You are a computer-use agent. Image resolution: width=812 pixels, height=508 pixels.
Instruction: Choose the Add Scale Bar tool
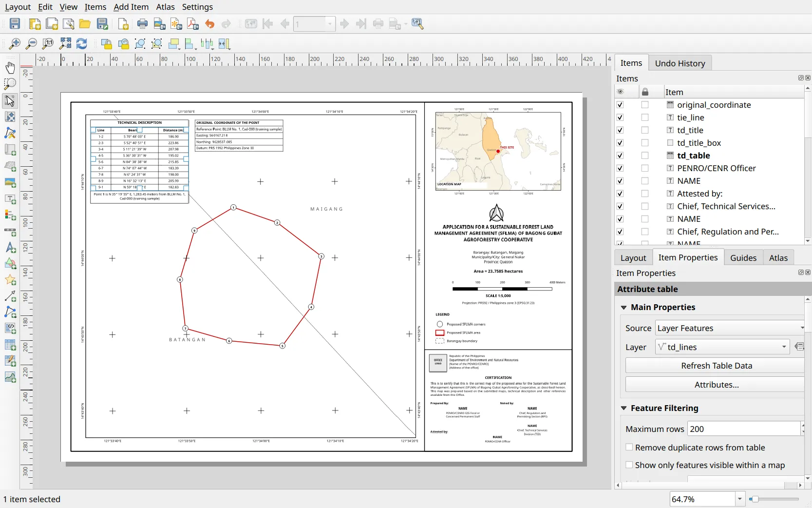(10, 232)
